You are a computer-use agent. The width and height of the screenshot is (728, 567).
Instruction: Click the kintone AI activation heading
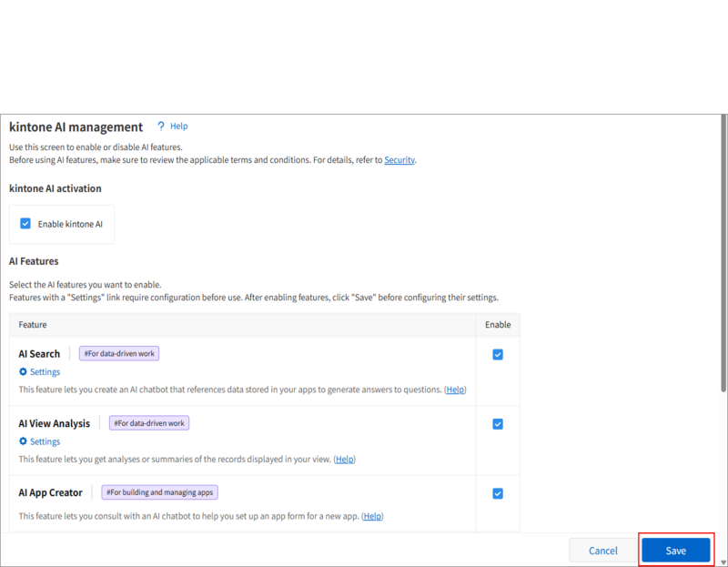click(x=56, y=188)
